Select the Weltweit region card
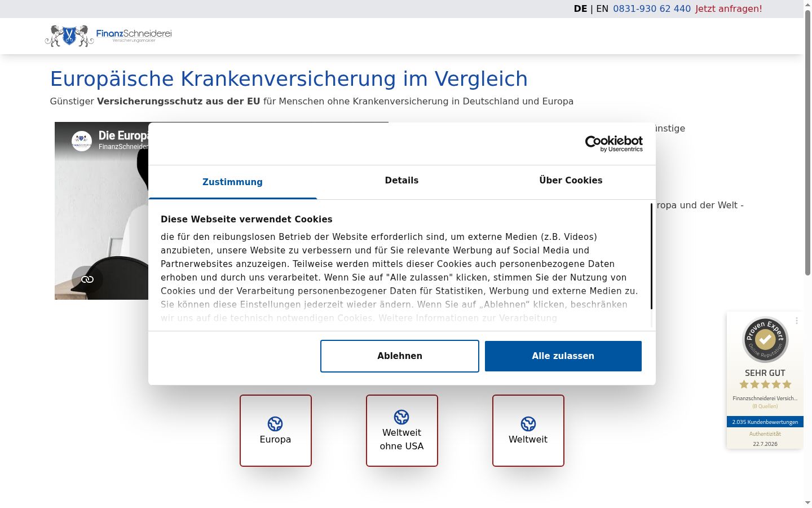 (528, 431)
